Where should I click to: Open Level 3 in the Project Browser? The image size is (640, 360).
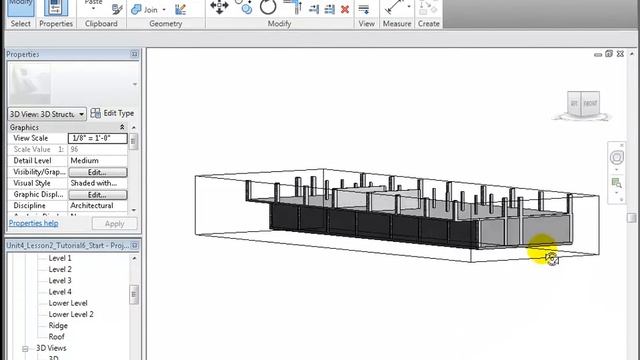pos(60,280)
